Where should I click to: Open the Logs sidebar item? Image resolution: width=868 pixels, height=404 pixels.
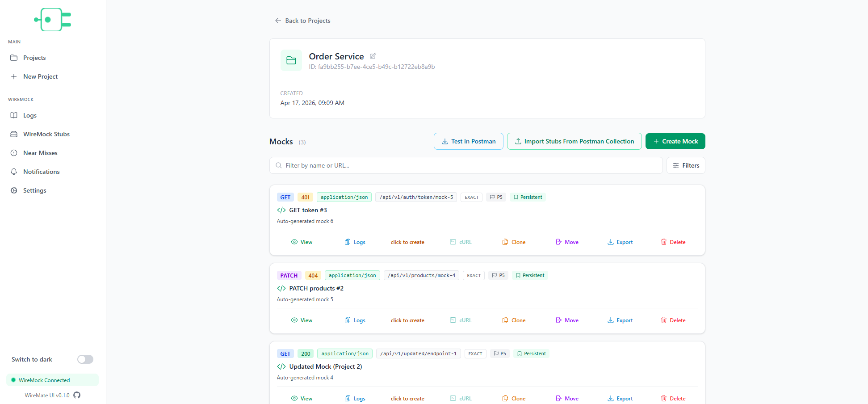(53, 115)
